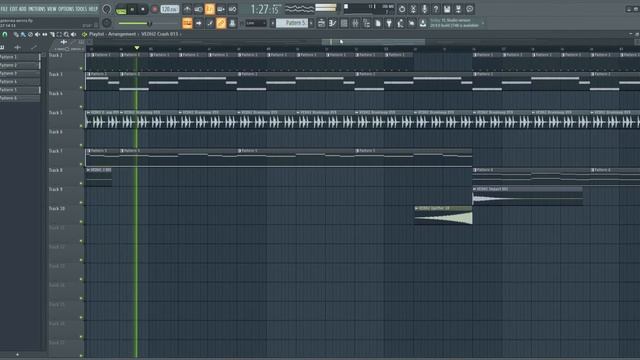Select the playlist paint brush tool
The height and width of the screenshot is (360, 640).
coord(23,35)
